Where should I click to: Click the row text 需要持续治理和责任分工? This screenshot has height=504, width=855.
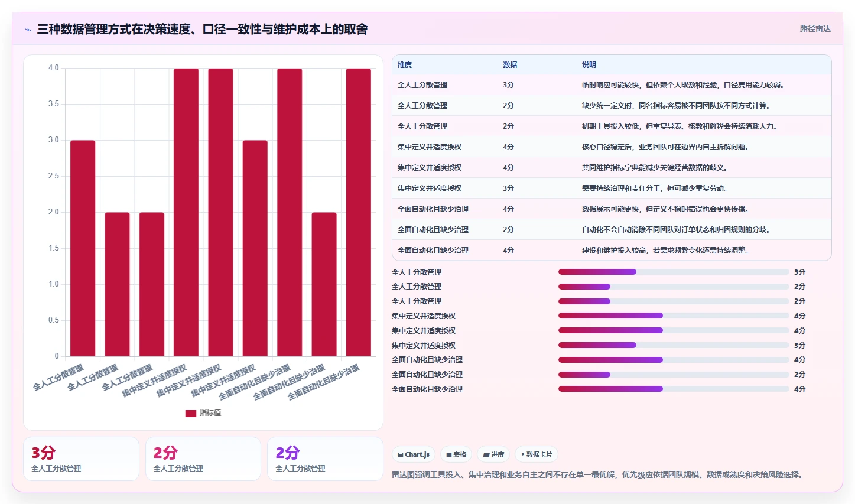[x=621, y=188]
